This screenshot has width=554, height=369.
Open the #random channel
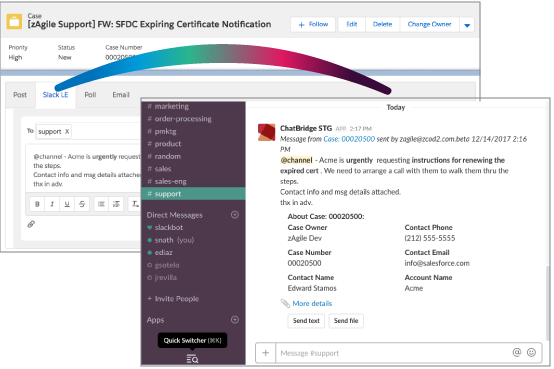[x=193, y=156]
